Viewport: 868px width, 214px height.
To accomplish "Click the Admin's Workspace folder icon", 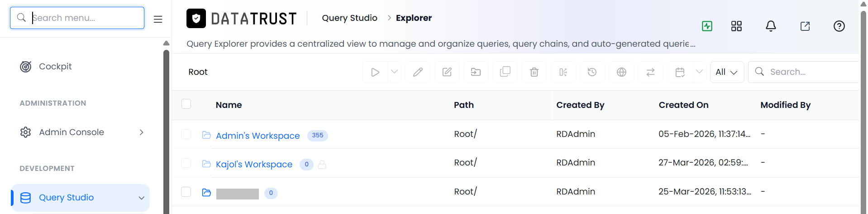I will pyautogui.click(x=206, y=135).
